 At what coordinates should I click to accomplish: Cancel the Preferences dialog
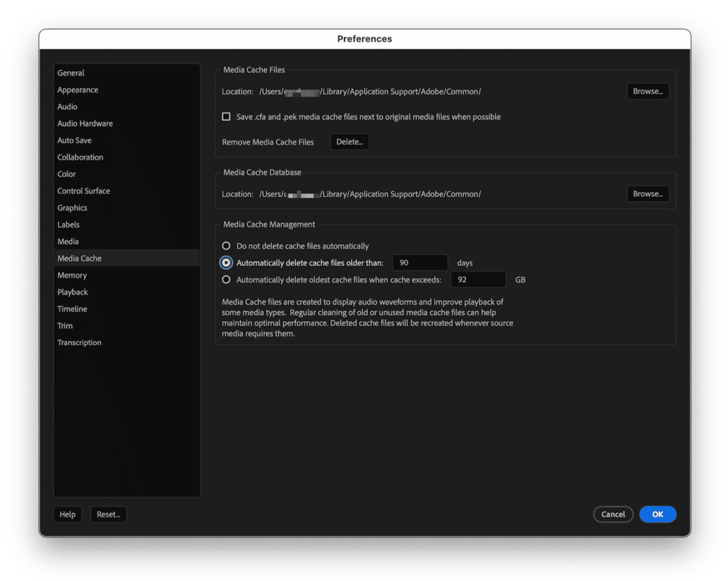click(x=613, y=514)
